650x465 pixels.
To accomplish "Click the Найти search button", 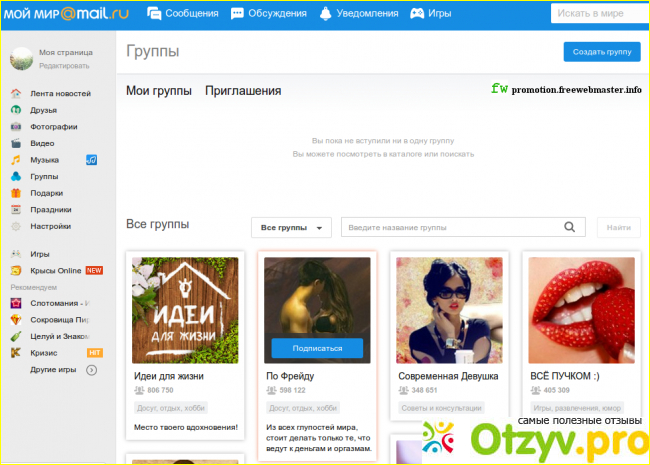I will [x=618, y=228].
